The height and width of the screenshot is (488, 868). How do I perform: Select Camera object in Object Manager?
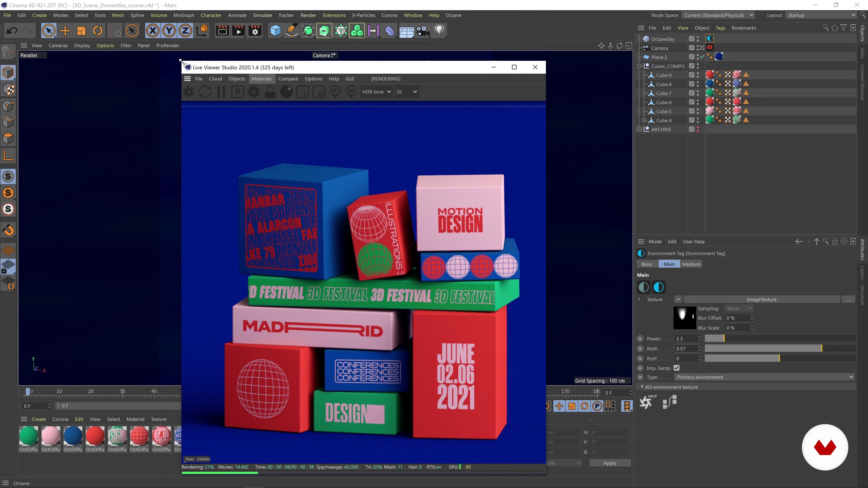[x=659, y=48]
